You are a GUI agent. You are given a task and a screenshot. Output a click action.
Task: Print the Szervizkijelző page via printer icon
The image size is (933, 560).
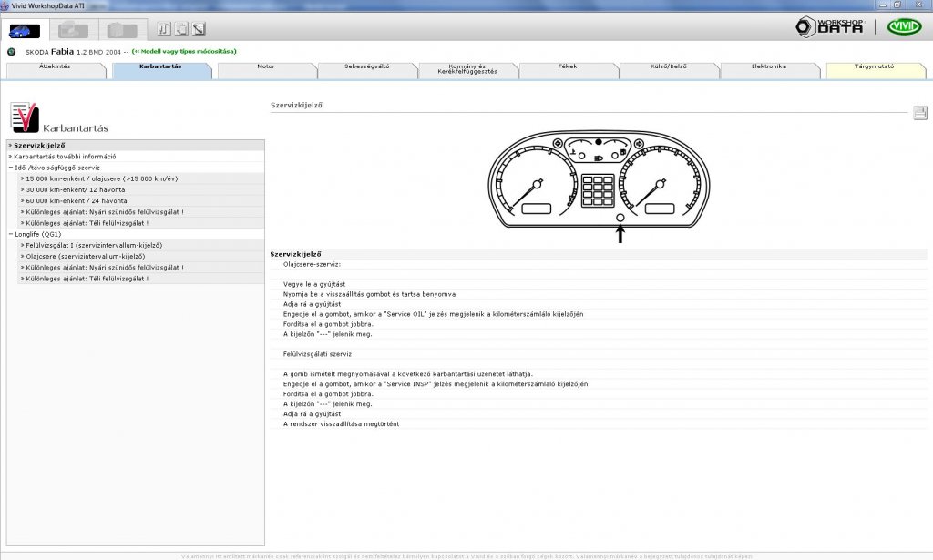tap(920, 112)
